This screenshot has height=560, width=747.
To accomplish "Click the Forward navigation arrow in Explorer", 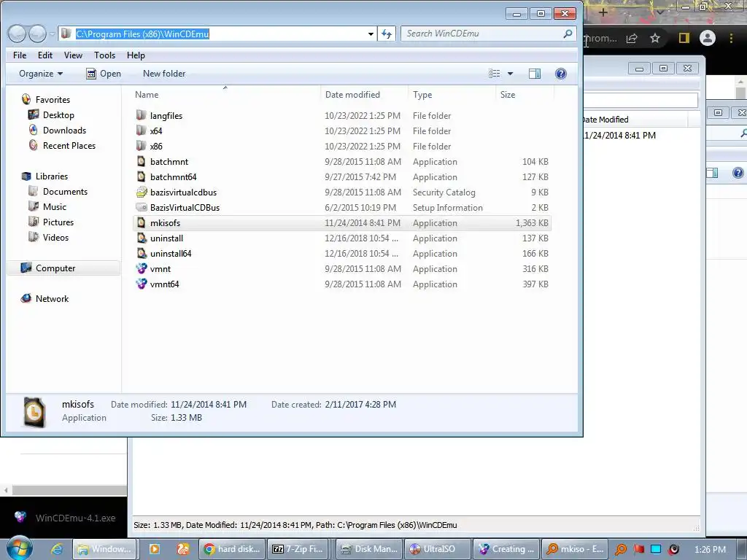I will point(37,34).
